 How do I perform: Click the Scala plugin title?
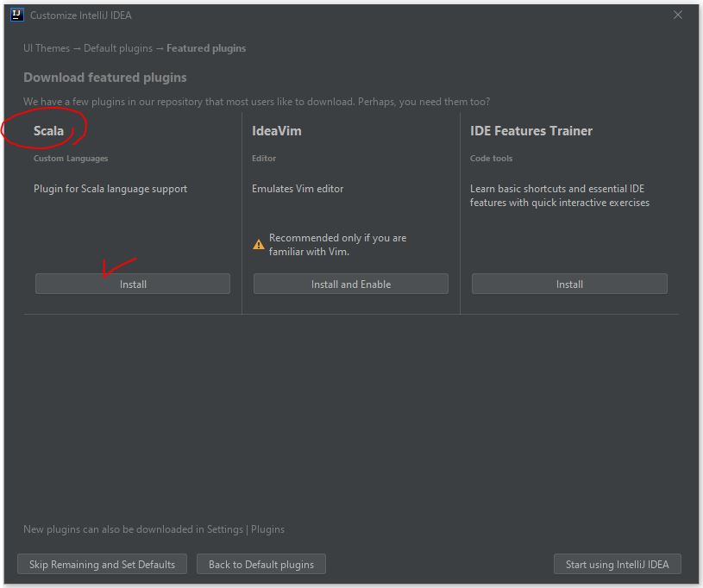(48, 131)
